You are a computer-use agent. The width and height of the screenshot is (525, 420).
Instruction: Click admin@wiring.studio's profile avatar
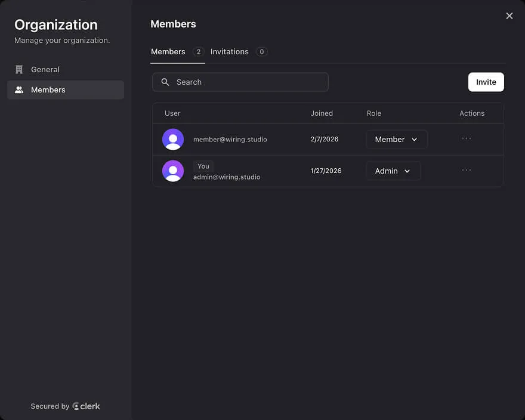[x=173, y=171]
